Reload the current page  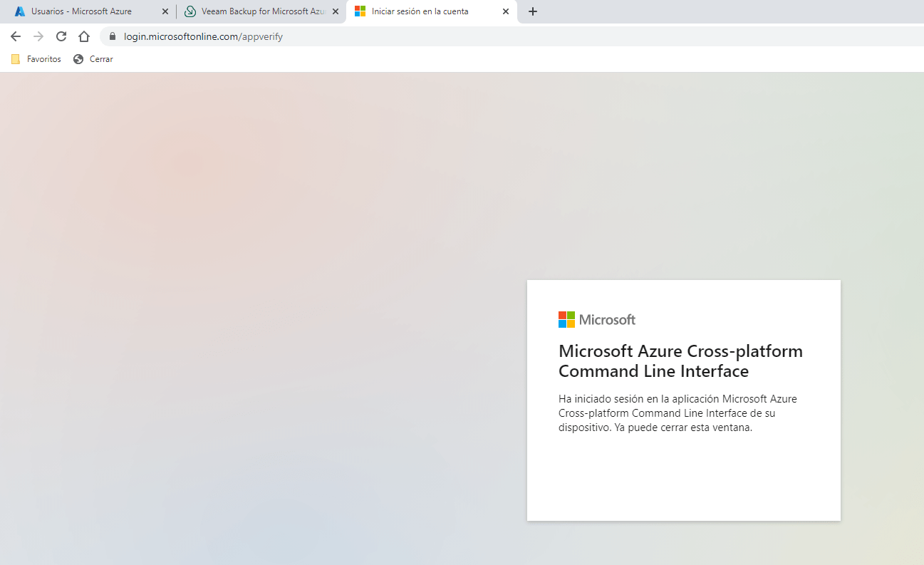tap(61, 36)
